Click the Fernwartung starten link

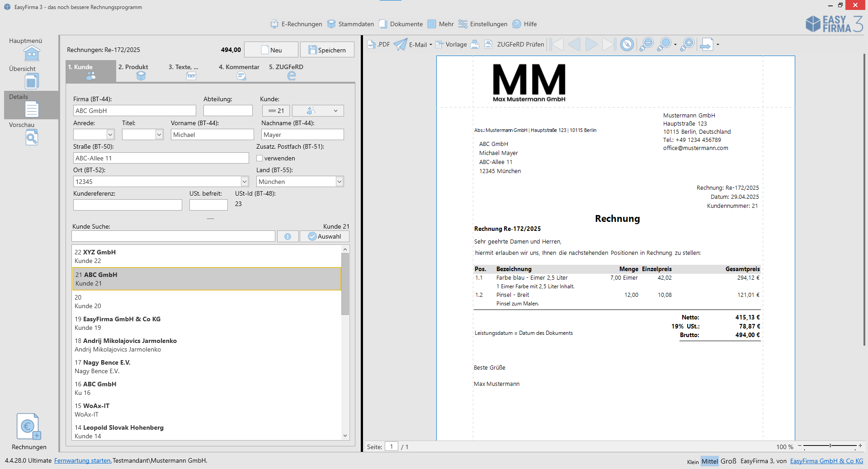coord(83,460)
